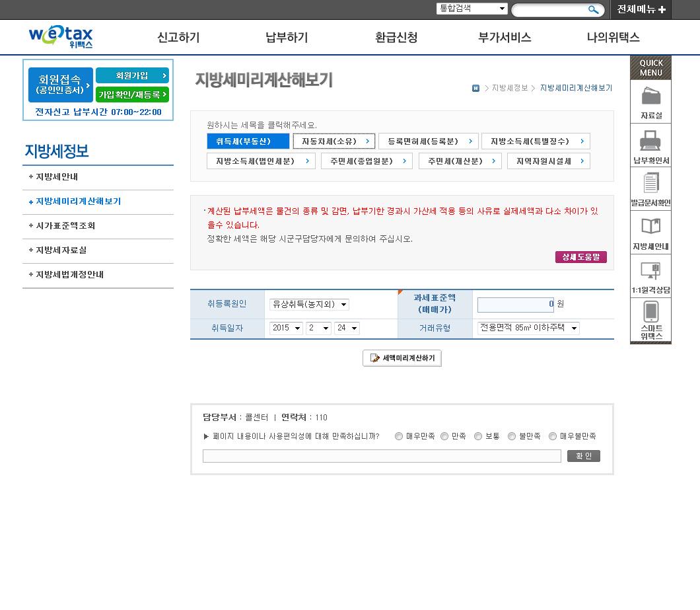
Task: Select 등록면허세(등록분) tax button
Action: (x=428, y=141)
